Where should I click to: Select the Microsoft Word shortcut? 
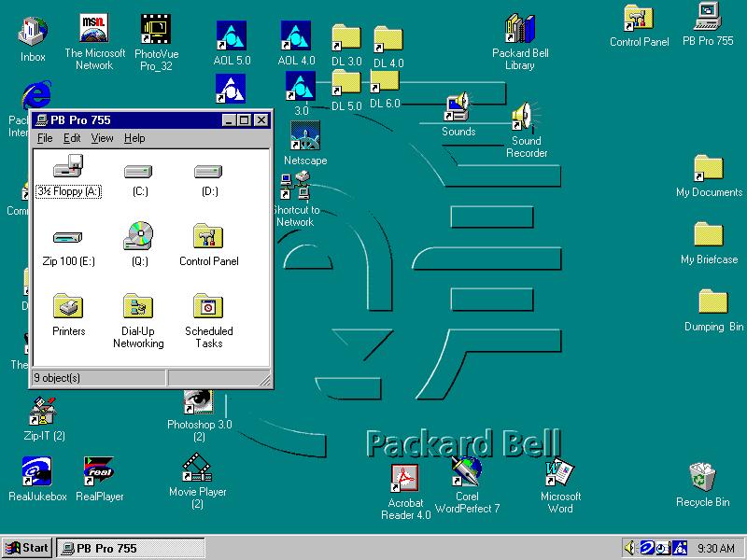click(559, 471)
